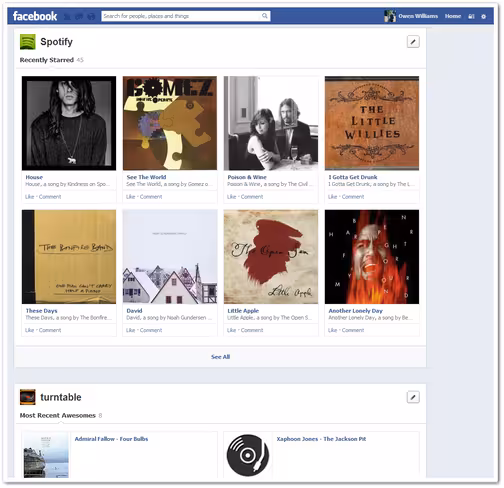Image resolution: width=504 pixels, height=488 pixels.
Task: Open the settings gear dropdown
Action: (x=483, y=16)
